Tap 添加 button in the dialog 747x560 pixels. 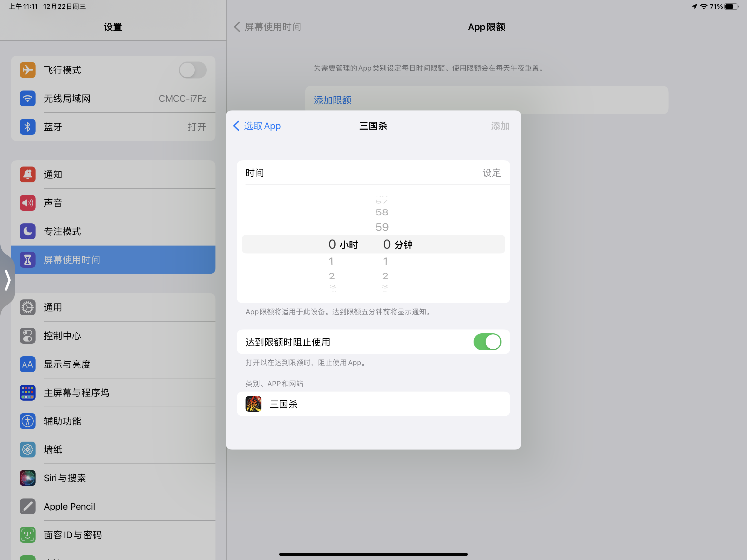pyautogui.click(x=500, y=126)
